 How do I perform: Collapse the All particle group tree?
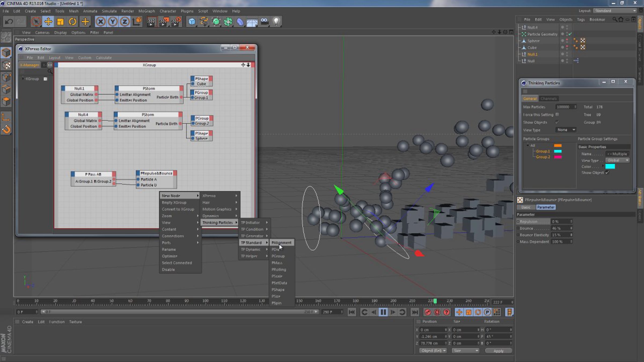click(528, 145)
